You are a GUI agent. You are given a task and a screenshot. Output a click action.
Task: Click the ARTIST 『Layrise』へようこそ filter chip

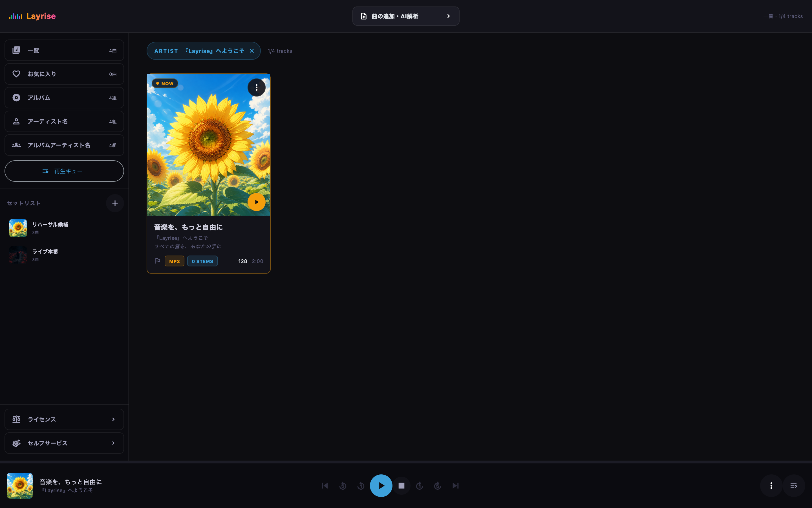click(x=204, y=51)
